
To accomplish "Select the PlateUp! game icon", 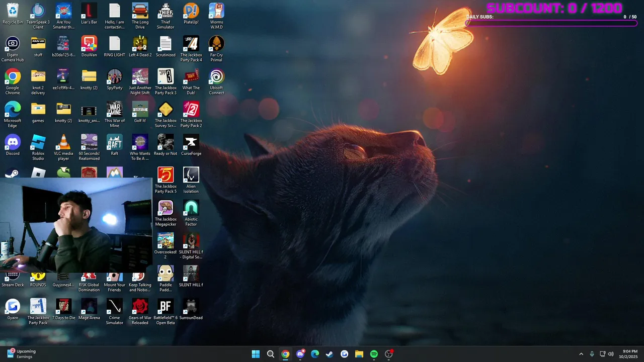I will click(x=191, y=14).
